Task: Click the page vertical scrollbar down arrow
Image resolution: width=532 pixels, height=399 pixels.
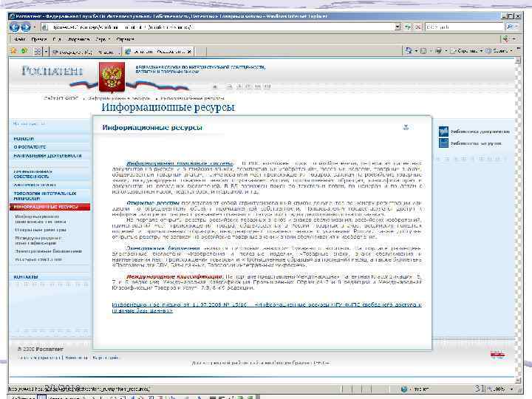Action: 518,381
